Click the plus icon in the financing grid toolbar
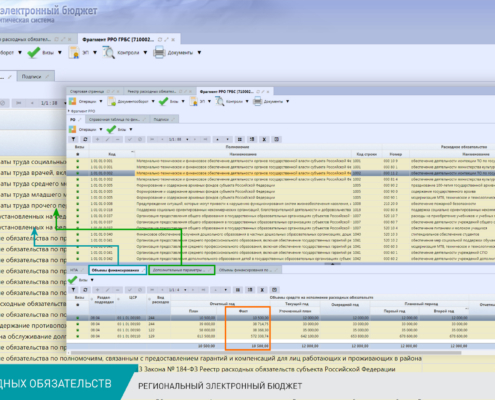Viewport: 495px width, 400px height. 97,290
